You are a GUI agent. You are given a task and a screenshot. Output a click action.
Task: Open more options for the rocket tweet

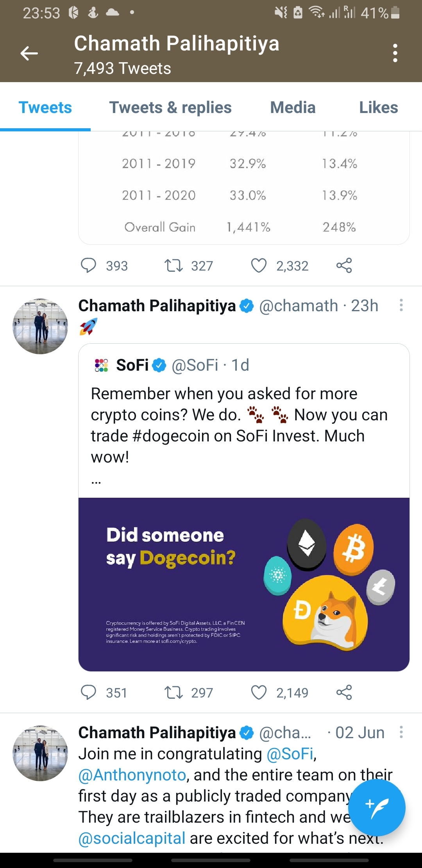(401, 305)
